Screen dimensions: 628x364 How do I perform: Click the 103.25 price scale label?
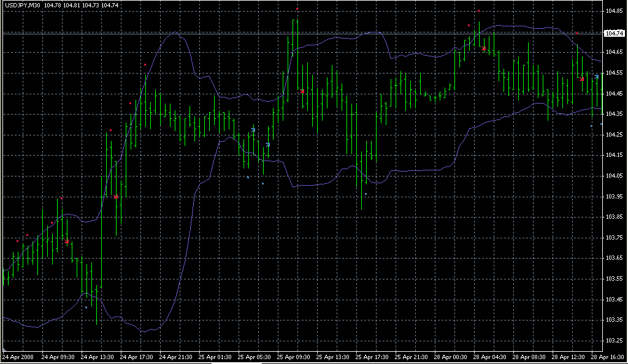pos(614,341)
